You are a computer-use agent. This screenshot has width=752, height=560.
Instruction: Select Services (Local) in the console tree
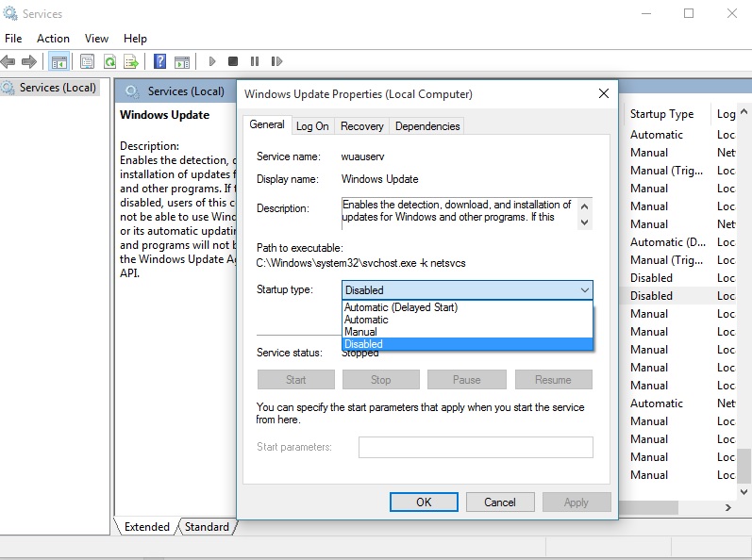[58, 88]
